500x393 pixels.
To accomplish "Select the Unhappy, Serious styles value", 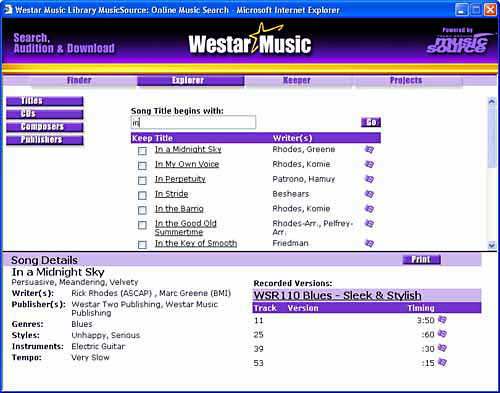I will pyautogui.click(x=106, y=335).
